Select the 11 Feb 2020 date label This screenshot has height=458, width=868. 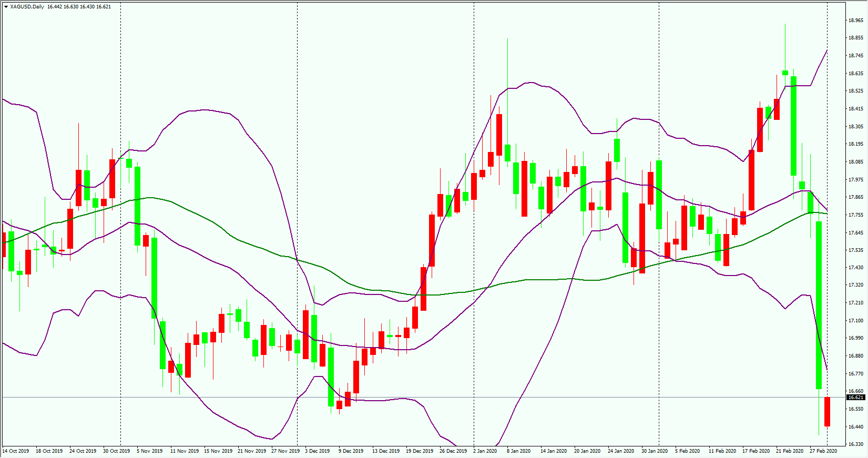pos(722,451)
